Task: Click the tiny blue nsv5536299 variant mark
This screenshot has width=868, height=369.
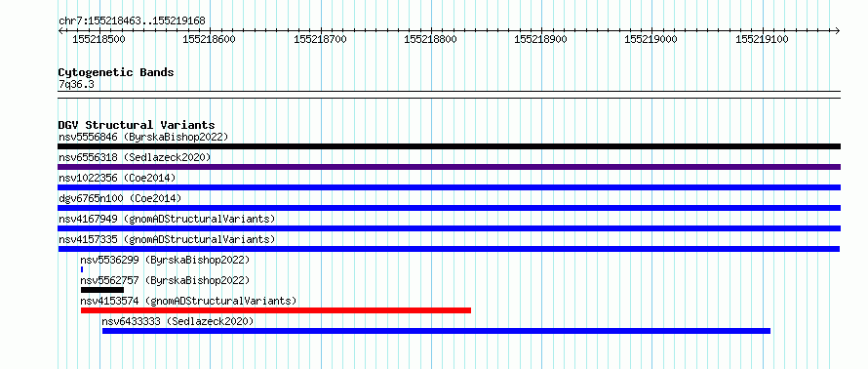Action: (82, 269)
